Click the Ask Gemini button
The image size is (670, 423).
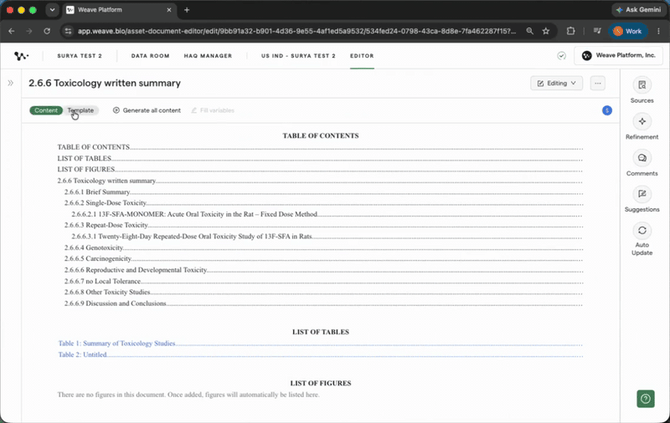(x=639, y=10)
